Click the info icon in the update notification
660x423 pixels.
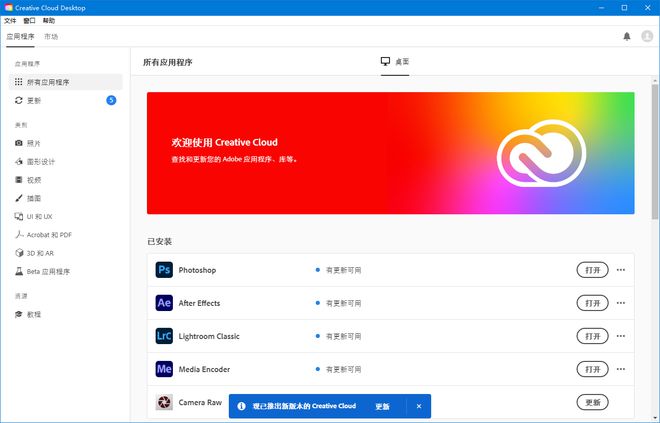[241, 406]
